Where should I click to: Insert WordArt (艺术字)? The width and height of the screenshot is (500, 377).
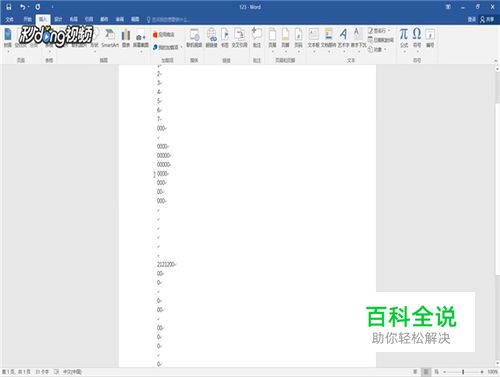[343, 38]
